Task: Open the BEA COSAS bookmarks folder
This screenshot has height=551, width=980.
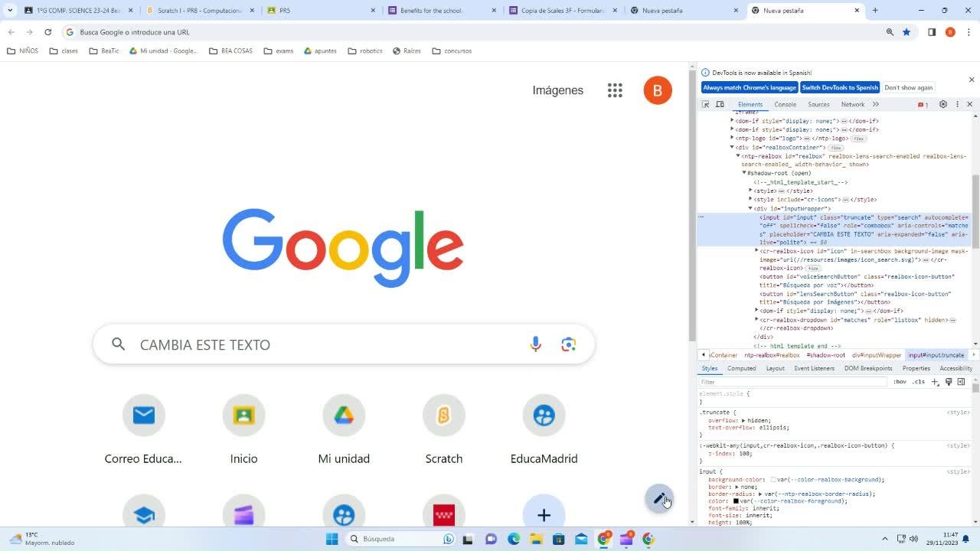Action: pos(230,51)
